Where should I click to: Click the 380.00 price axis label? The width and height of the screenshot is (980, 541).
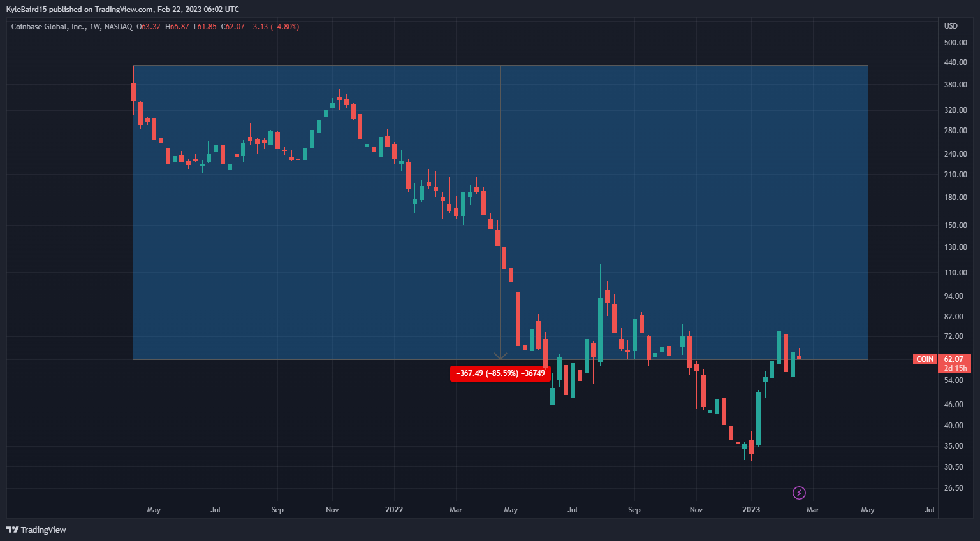tap(956, 85)
